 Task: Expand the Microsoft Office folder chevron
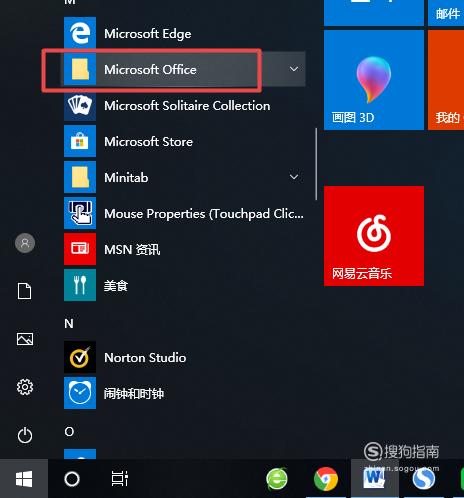294,69
